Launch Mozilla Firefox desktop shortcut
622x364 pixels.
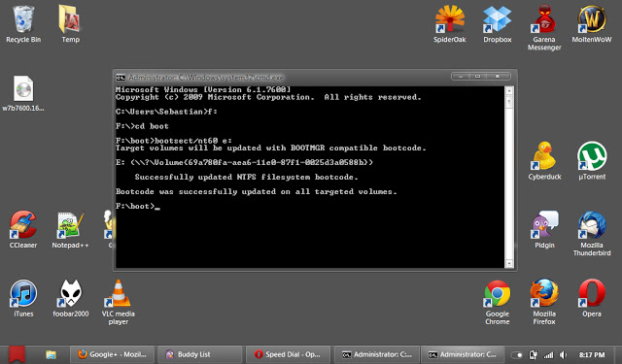pos(544,303)
